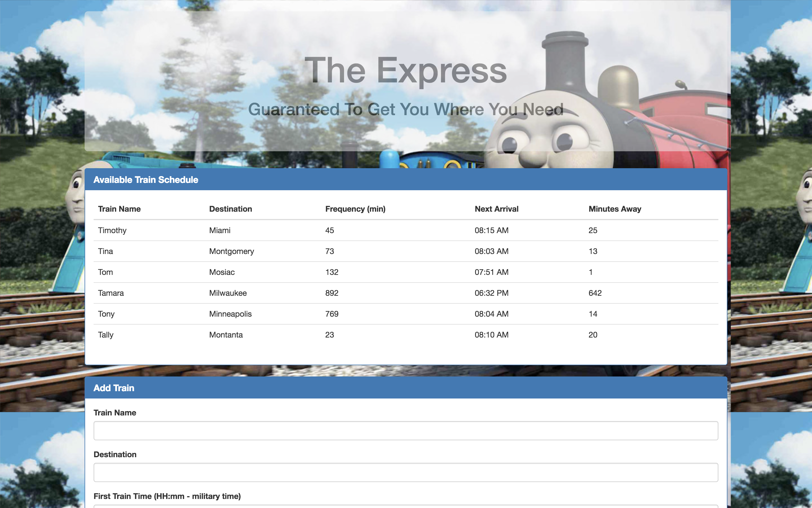Image resolution: width=812 pixels, height=508 pixels.
Task: Click the Montgomery destination cell
Action: (231, 251)
